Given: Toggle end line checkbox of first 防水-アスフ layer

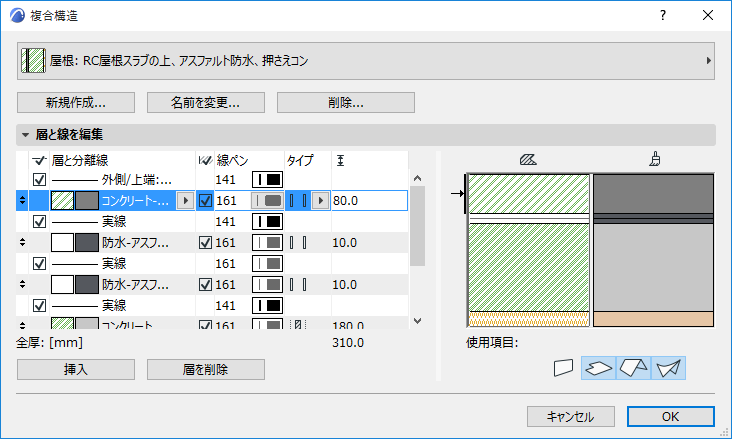Looking at the screenshot, I should pyautogui.click(x=205, y=243).
